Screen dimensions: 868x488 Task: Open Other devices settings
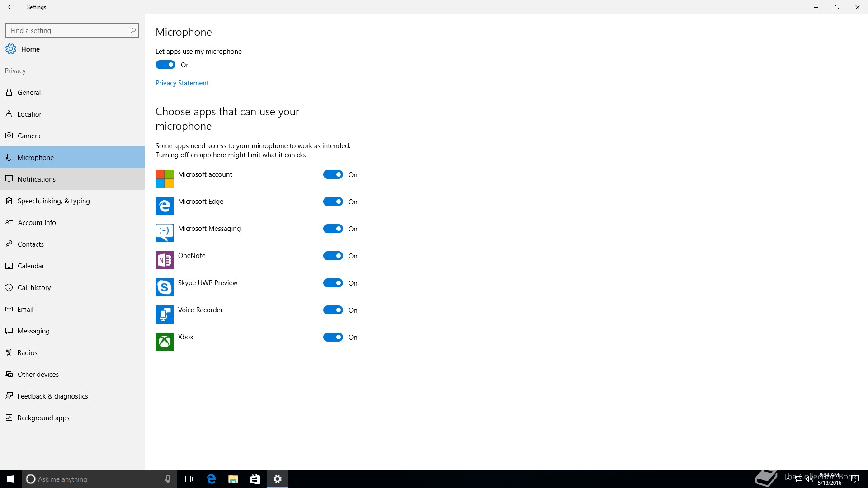[72, 374]
